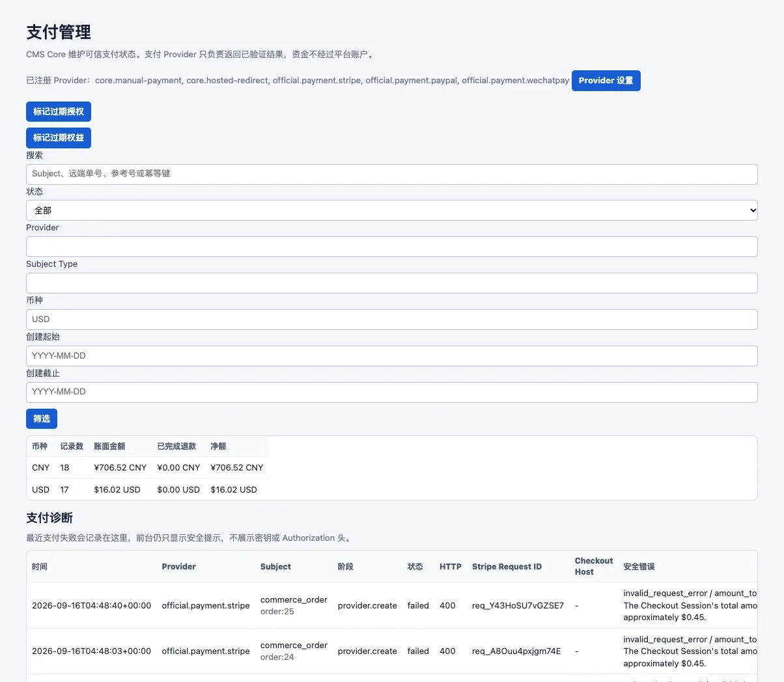Click the $0.00 USD refund value

click(178, 490)
